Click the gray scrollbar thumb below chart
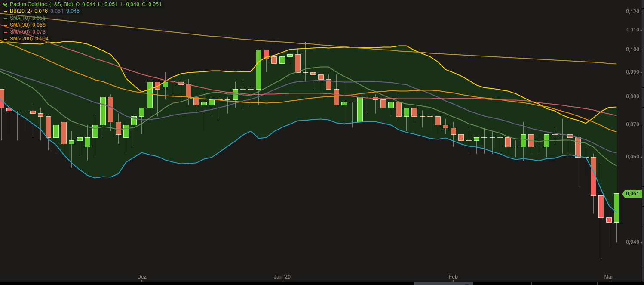This screenshot has height=285, width=644. tap(443, 284)
